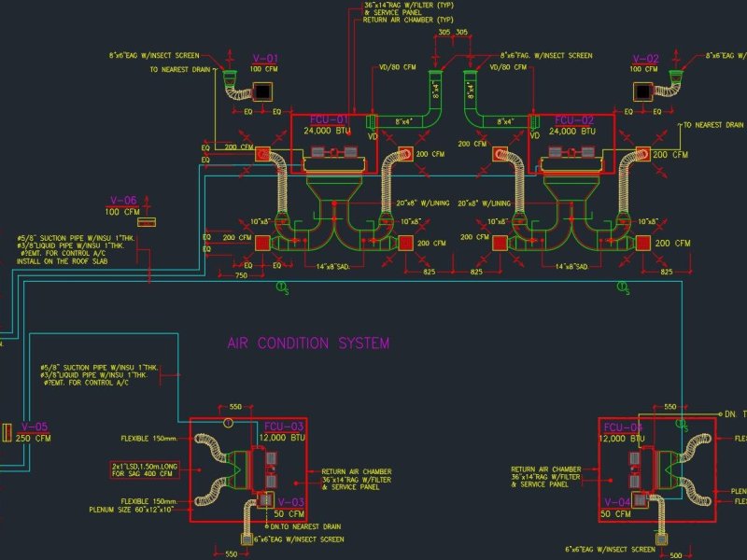747x560 pixels.
Task: Select the 24,000 BTU text under FCU-02
Action: 572,131
